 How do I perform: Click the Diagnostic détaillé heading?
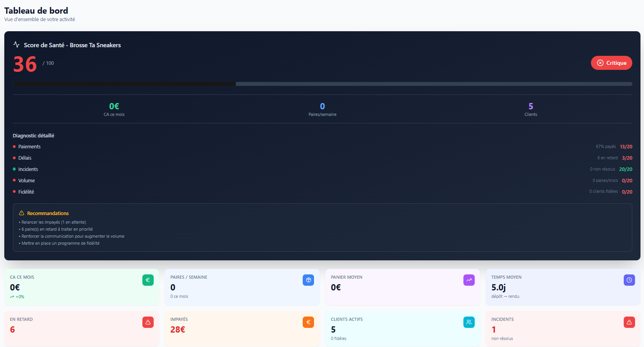click(x=34, y=136)
